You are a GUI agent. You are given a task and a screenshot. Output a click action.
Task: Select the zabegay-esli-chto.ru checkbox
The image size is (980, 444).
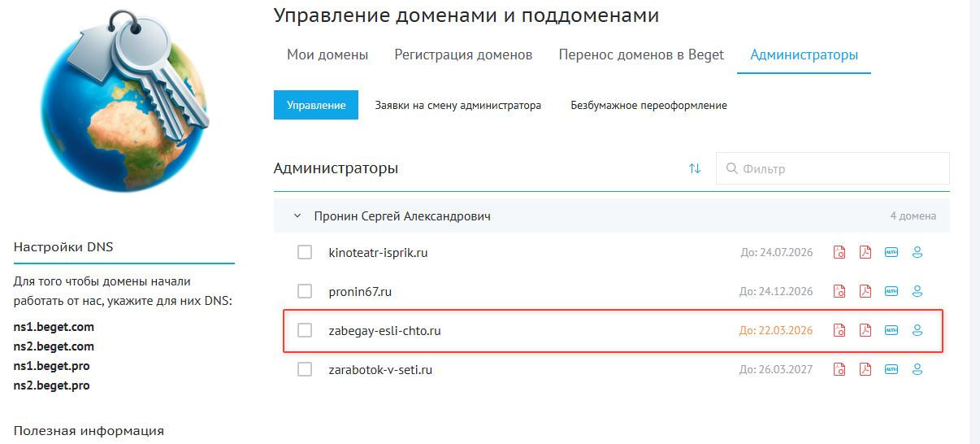305,330
